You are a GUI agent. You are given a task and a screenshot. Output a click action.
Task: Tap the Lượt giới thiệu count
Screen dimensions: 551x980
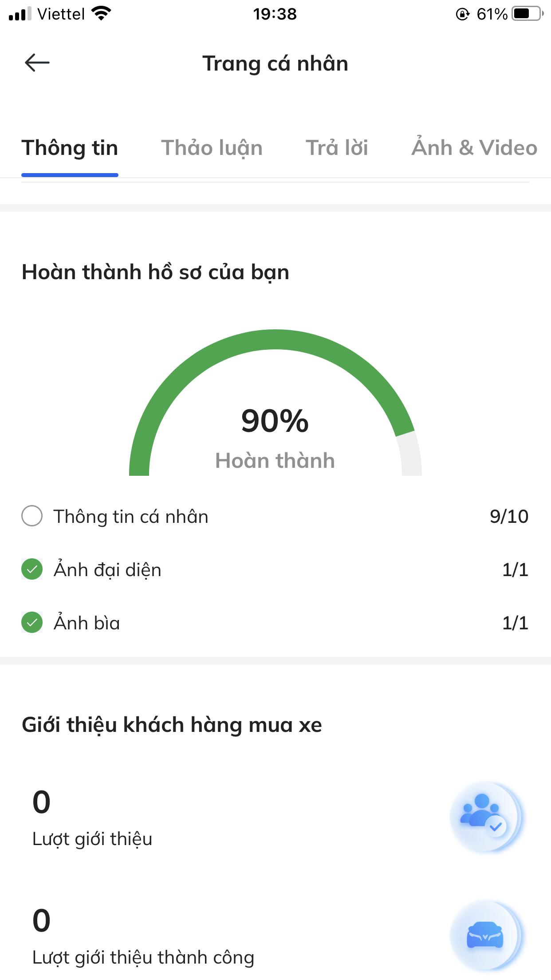coord(42,802)
